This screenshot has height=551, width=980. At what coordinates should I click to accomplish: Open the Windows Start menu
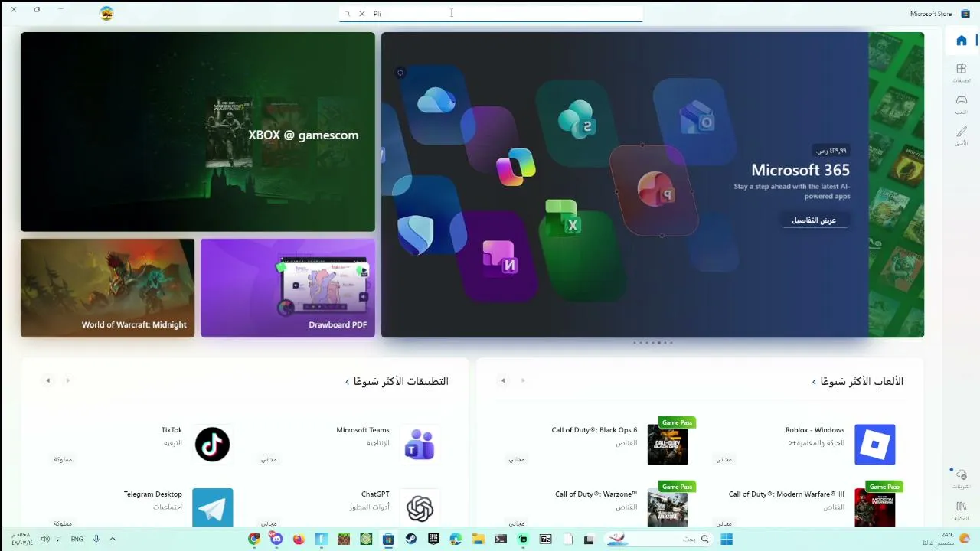click(x=727, y=539)
